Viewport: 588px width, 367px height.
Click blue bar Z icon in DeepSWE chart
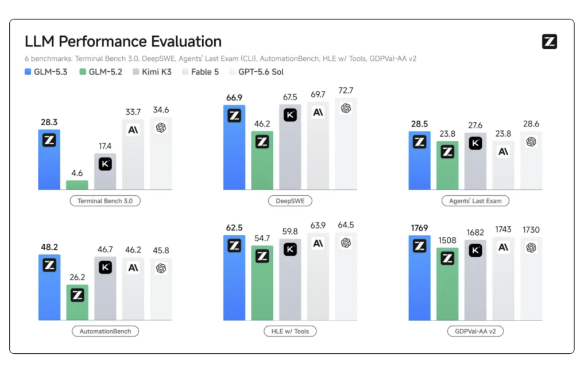coord(234,115)
